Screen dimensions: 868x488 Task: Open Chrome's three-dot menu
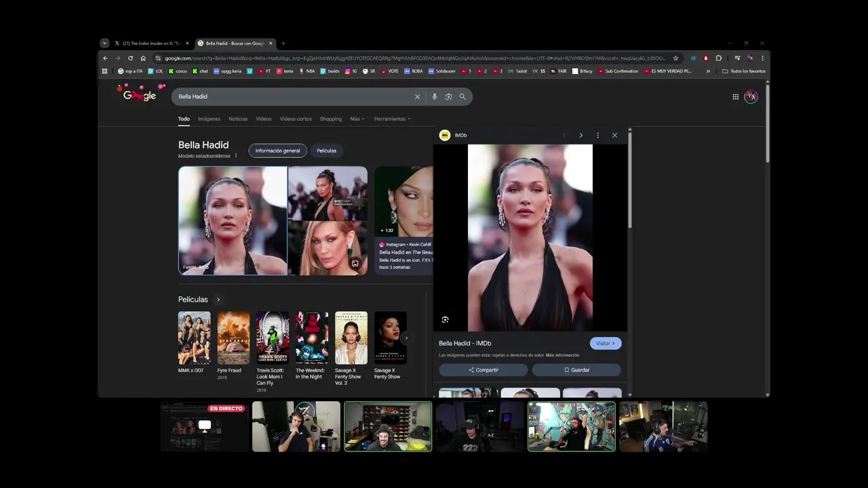(x=762, y=58)
